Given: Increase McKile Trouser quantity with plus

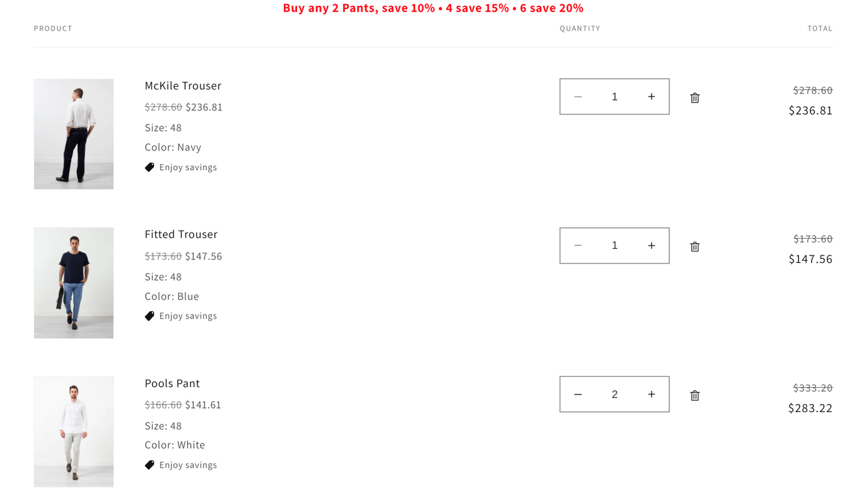Looking at the screenshot, I should pos(651,97).
